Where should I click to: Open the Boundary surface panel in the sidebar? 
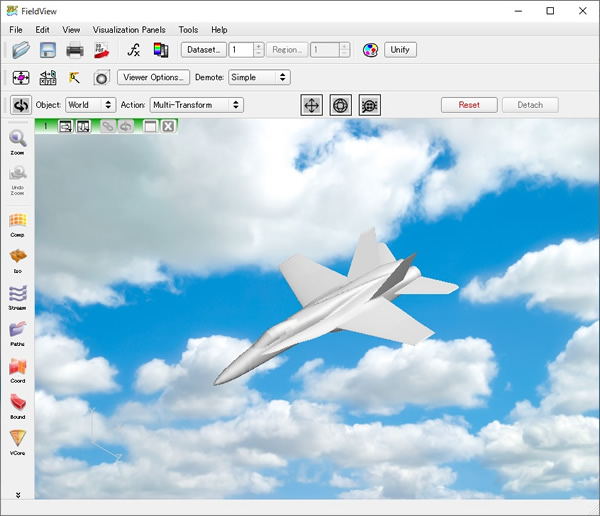(x=18, y=406)
